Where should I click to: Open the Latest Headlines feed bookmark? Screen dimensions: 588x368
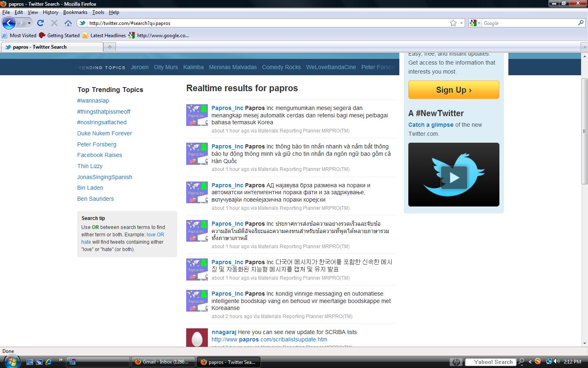(x=104, y=36)
